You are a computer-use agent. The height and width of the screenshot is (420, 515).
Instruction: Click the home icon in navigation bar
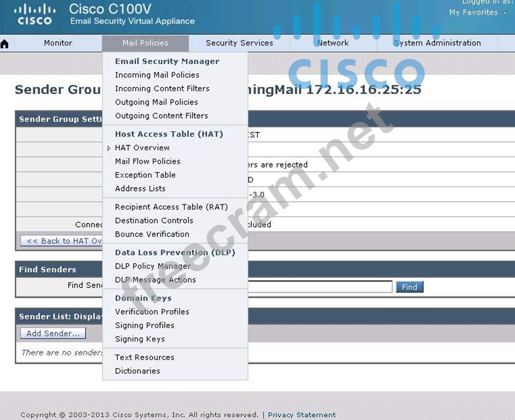pyautogui.click(x=5, y=44)
